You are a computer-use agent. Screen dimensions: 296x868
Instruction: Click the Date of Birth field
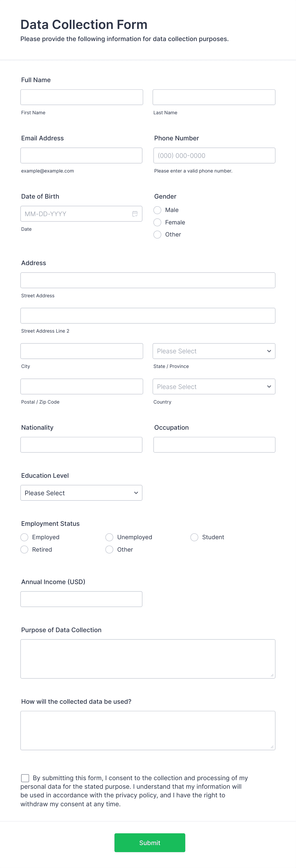81,214
